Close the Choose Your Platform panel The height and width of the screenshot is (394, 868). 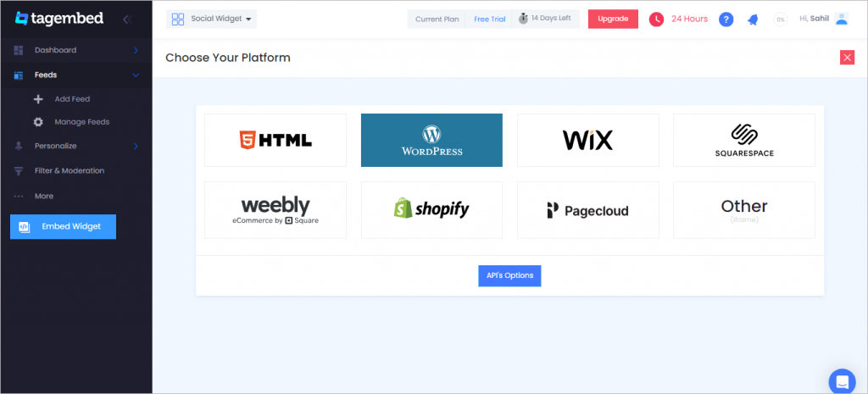(x=847, y=58)
